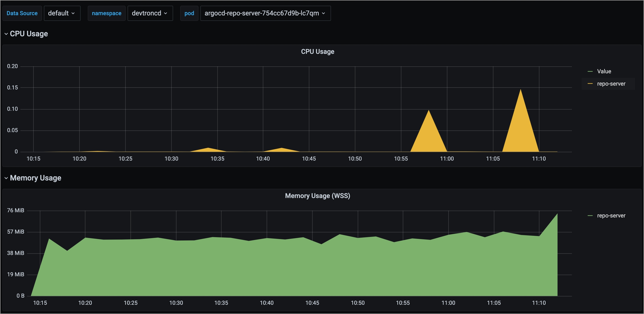644x314 pixels.
Task: Open the argocd-repo-server pod dropdown
Action: (x=265, y=13)
